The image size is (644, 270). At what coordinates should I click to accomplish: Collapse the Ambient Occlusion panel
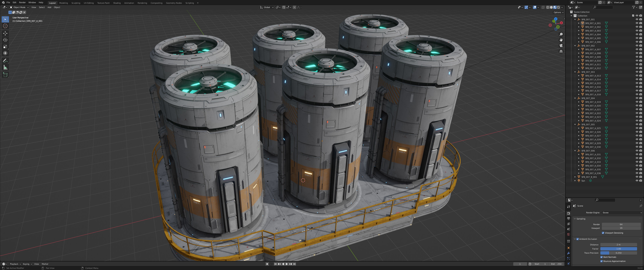coord(575,239)
